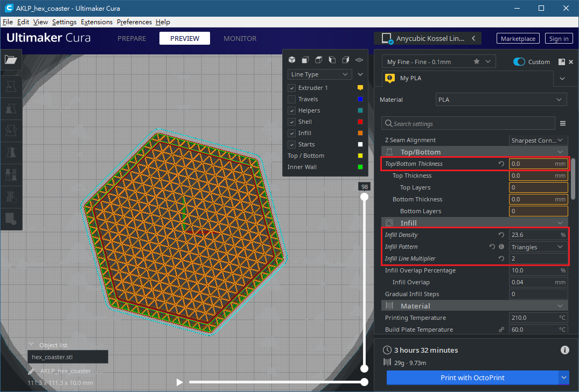Collapse the Object list
Screen dimensions: 579x392
coord(31,345)
